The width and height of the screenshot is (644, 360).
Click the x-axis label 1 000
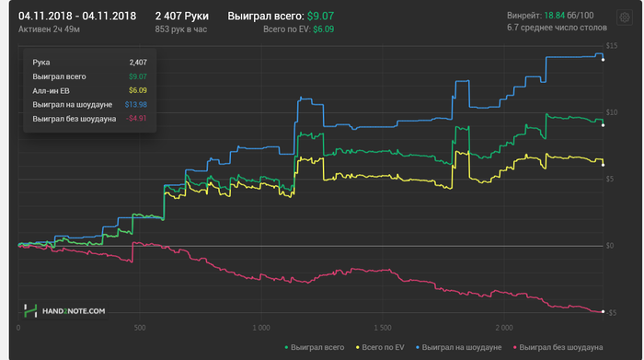[261, 328]
